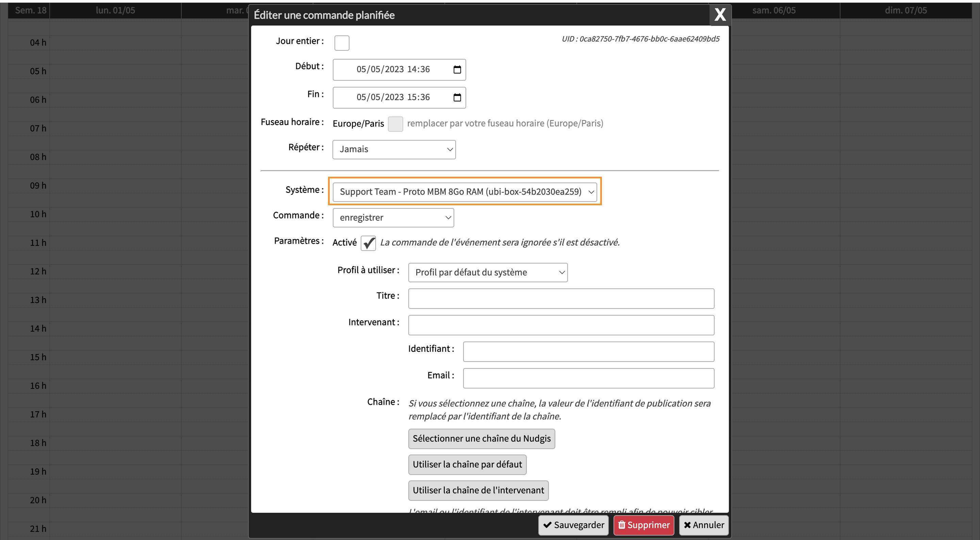Click the Europe/Paris timezone text
Image resolution: width=980 pixels, height=540 pixels.
(x=358, y=124)
